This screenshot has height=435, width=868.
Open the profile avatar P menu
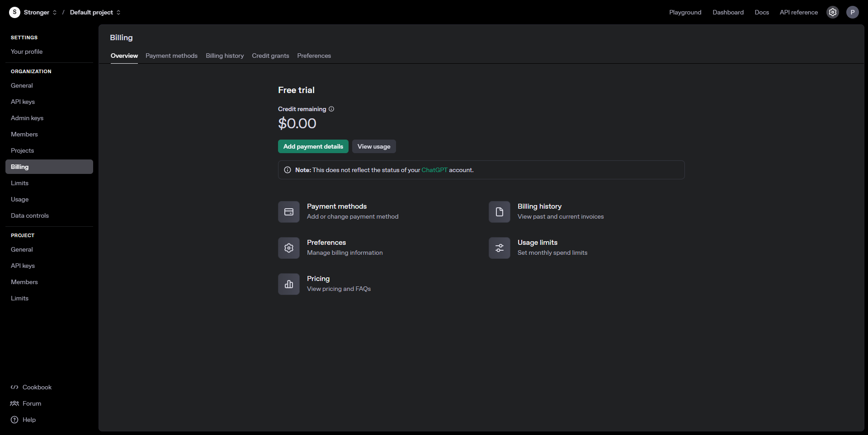click(852, 12)
